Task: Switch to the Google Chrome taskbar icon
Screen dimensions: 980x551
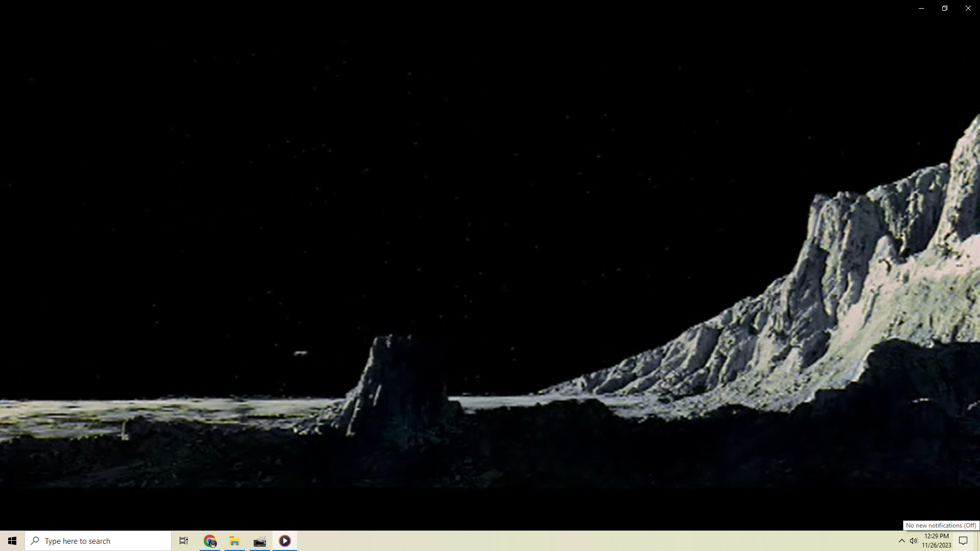Action: (x=210, y=541)
